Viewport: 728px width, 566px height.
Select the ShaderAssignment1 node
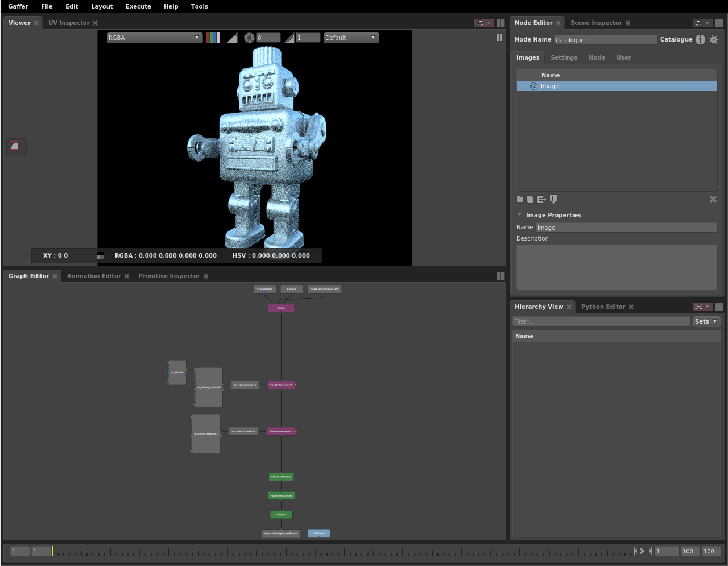click(x=281, y=431)
